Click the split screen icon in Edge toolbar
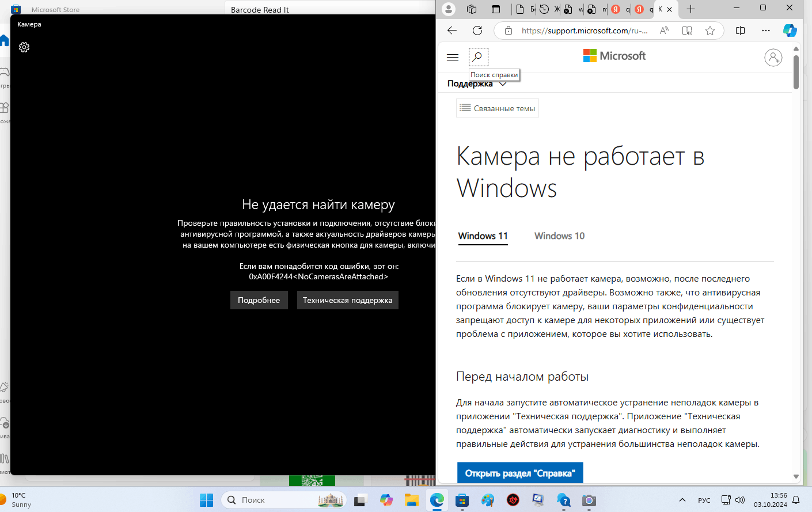Image resolution: width=812 pixels, height=512 pixels. (x=740, y=31)
